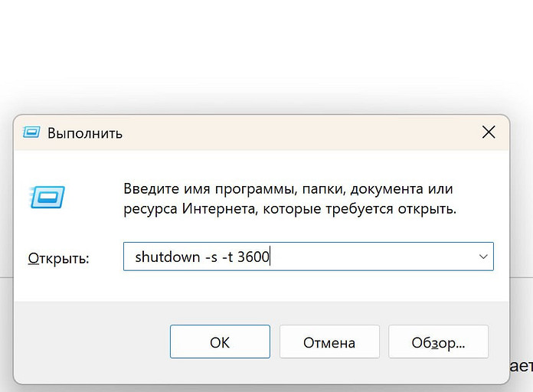
Task: Click the Run icon in title bar
Action: coord(31,132)
